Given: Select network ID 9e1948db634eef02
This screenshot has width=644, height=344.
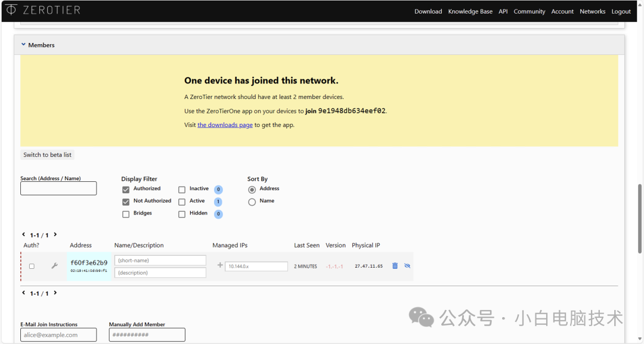Looking at the screenshot, I should click(x=352, y=111).
